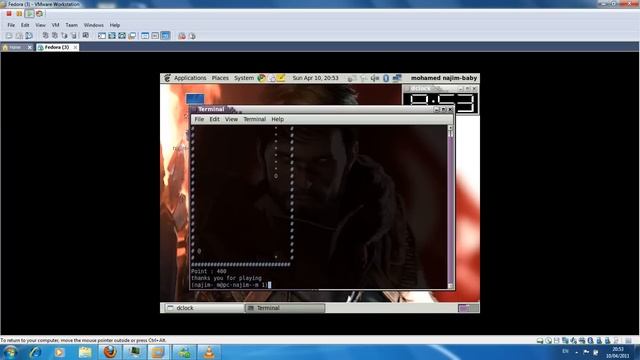Switch to the Home tab

tap(15, 47)
